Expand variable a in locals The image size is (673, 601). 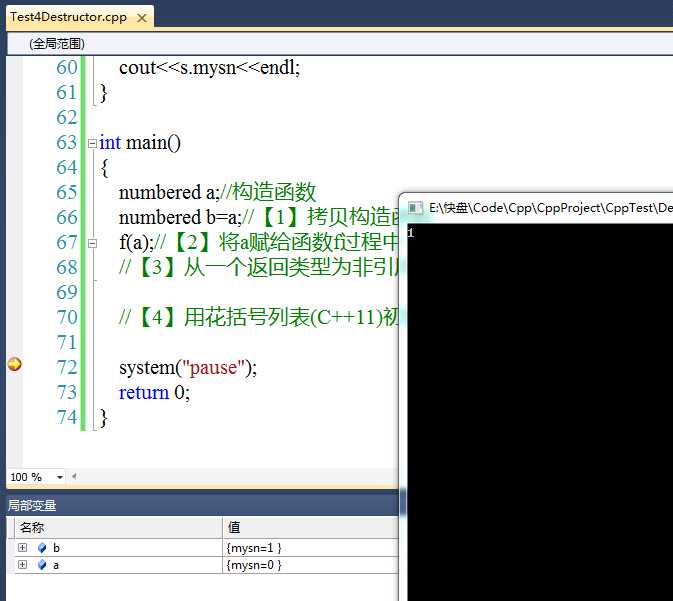pyautogui.click(x=22, y=565)
